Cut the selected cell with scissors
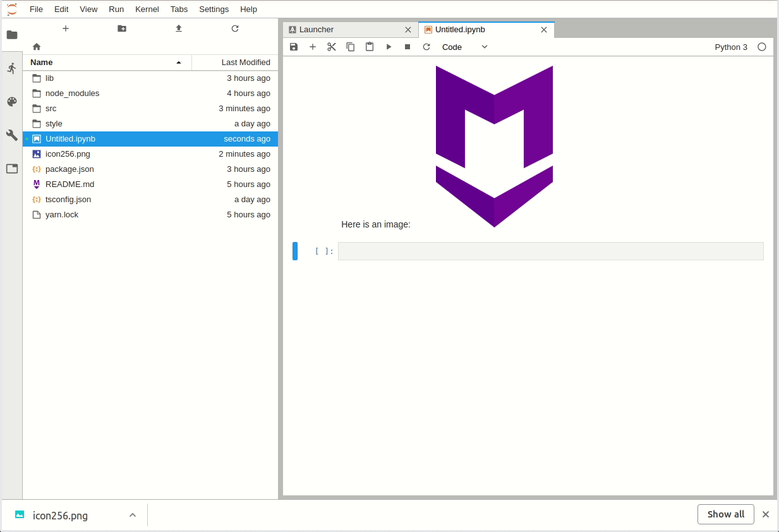 [x=332, y=47]
